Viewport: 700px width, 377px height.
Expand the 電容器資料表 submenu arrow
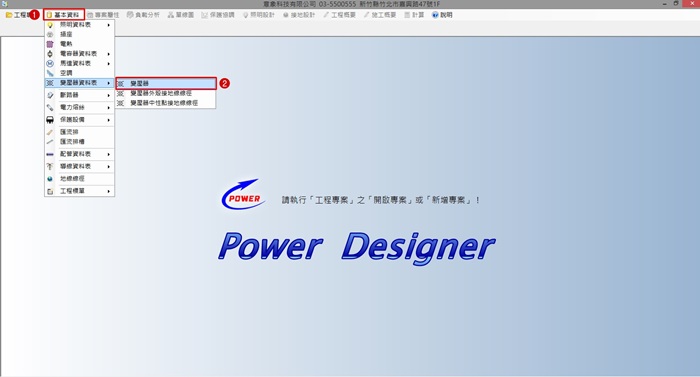[108, 54]
